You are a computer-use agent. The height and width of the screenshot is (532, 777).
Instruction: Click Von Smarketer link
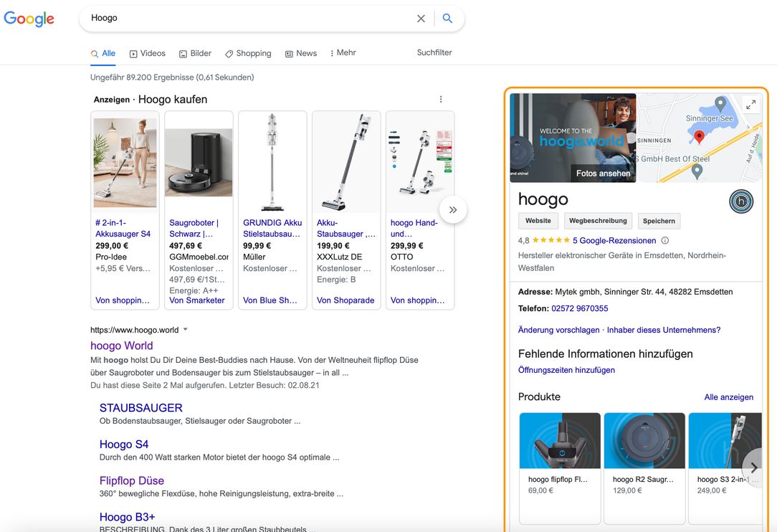click(196, 300)
